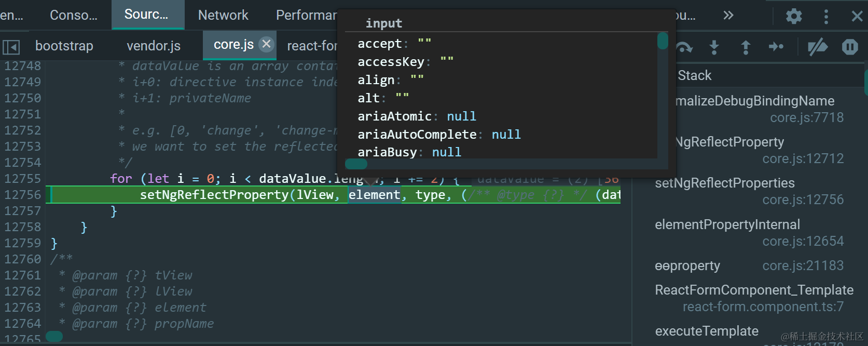Open react-form.component.ts:7 link
Viewport: 868px width, 346px height.
763,307
